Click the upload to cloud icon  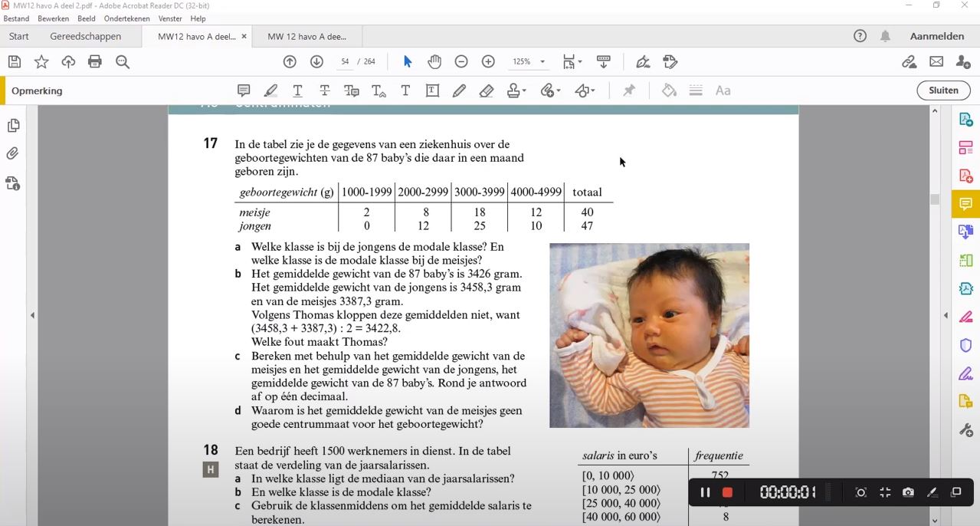coord(68,62)
